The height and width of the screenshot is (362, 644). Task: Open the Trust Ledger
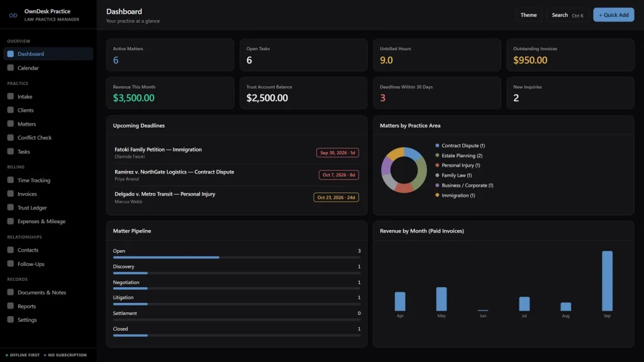pyautogui.click(x=48, y=207)
